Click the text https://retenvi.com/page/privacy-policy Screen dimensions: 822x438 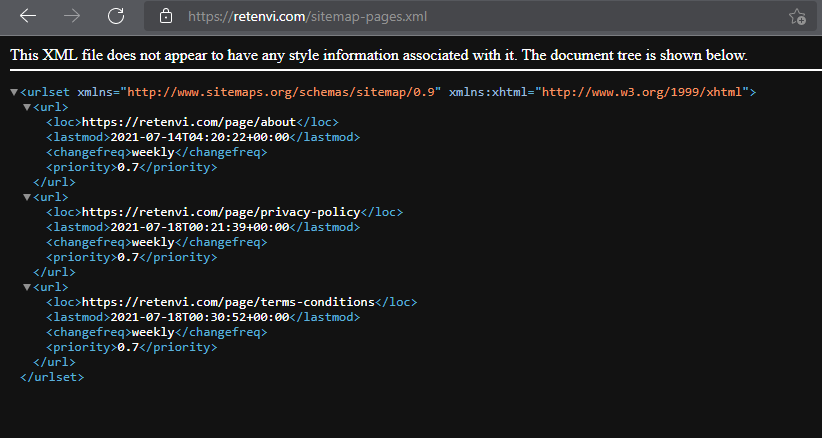click(x=221, y=212)
